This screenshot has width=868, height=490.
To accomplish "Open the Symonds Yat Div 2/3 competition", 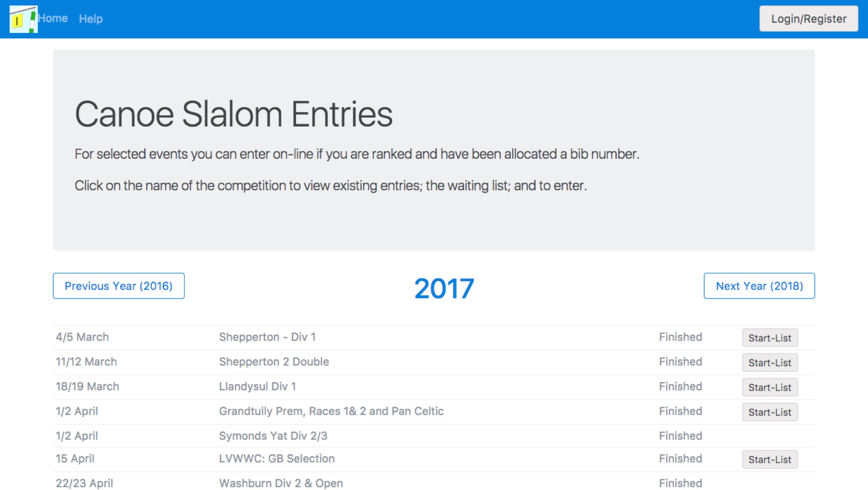I will point(273,436).
